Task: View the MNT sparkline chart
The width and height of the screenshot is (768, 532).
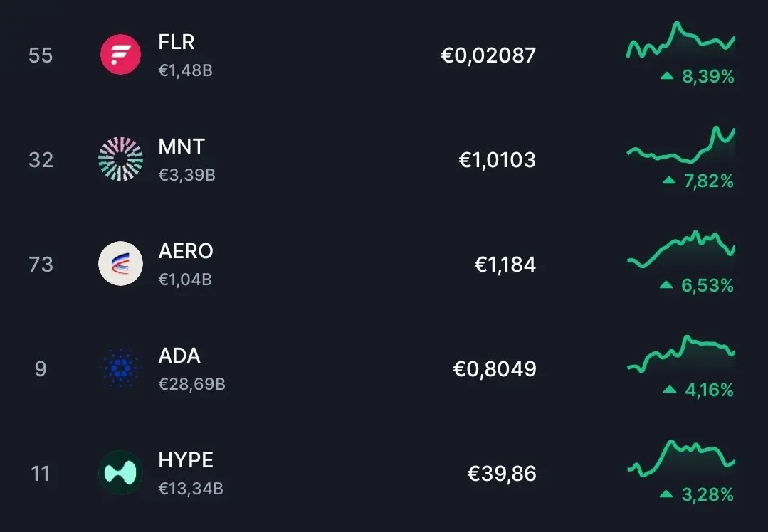Action: [x=681, y=145]
